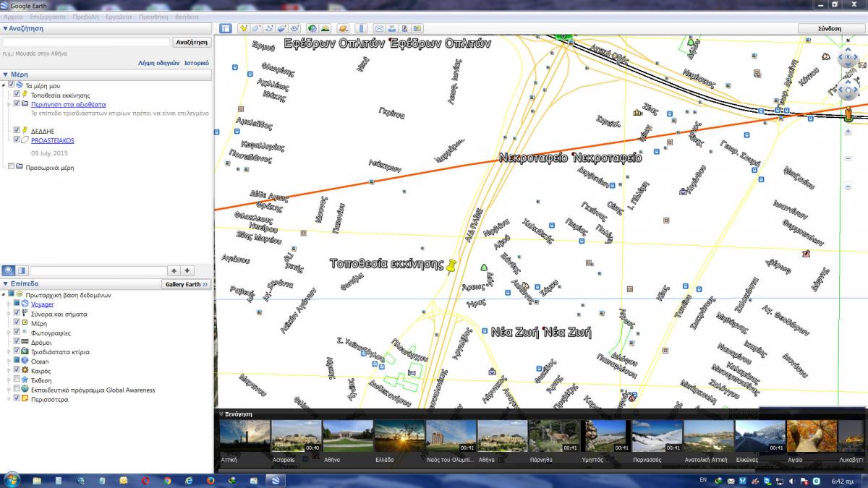Screen dimensions: 868x488
Task: Click the Ιστορικό link
Action: tap(196, 63)
